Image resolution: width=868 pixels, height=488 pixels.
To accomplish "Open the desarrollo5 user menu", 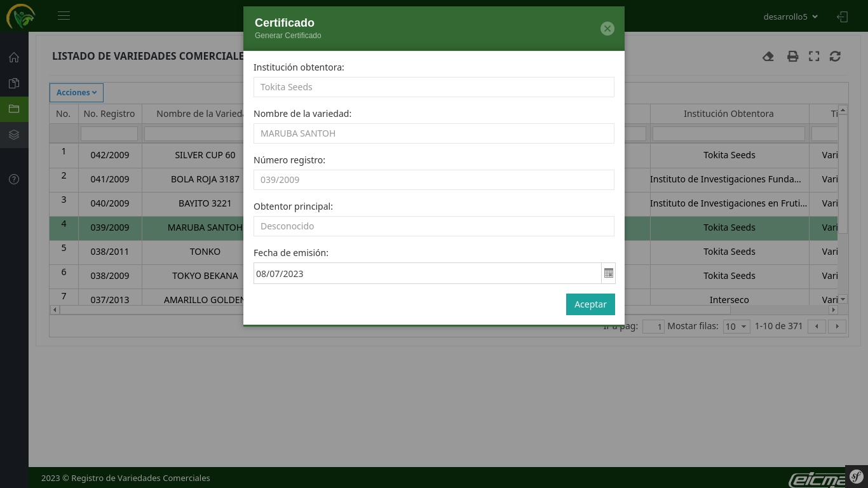I will coord(790,17).
